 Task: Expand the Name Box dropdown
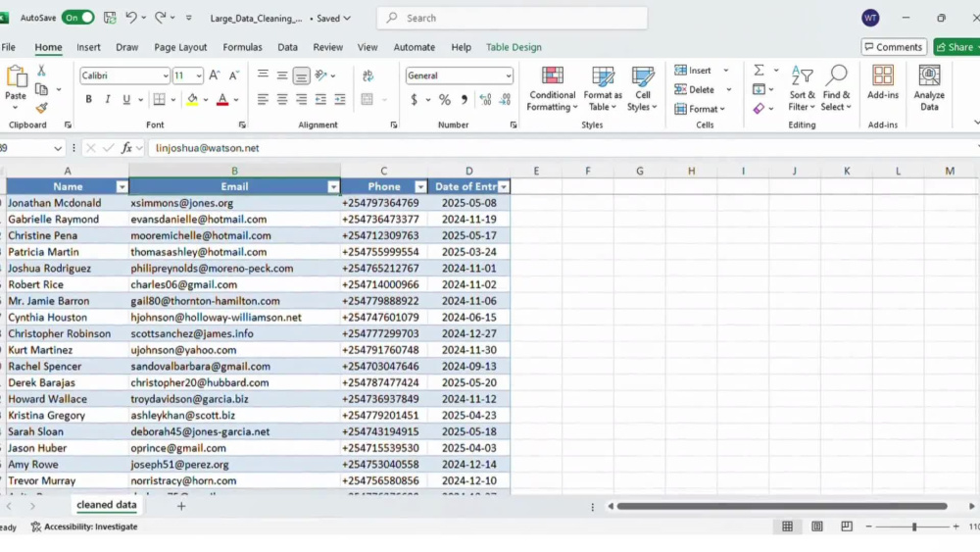58,148
